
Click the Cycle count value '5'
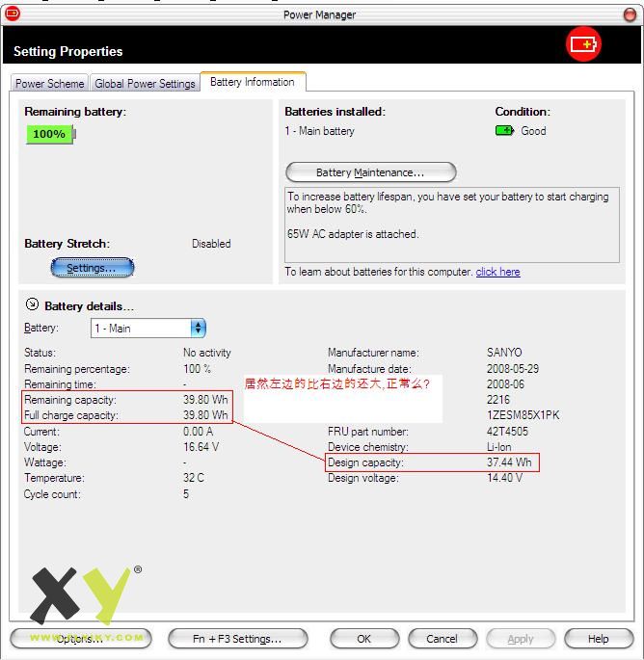click(x=186, y=493)
